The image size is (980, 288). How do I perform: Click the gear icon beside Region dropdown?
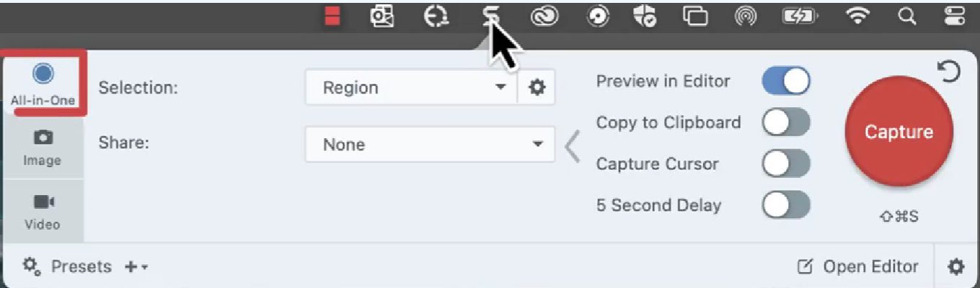(537, 88)
